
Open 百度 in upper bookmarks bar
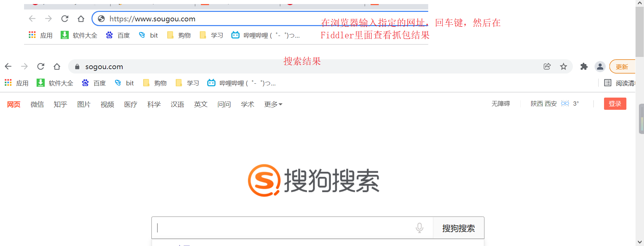pyautogui.click(x=118, y=35)
